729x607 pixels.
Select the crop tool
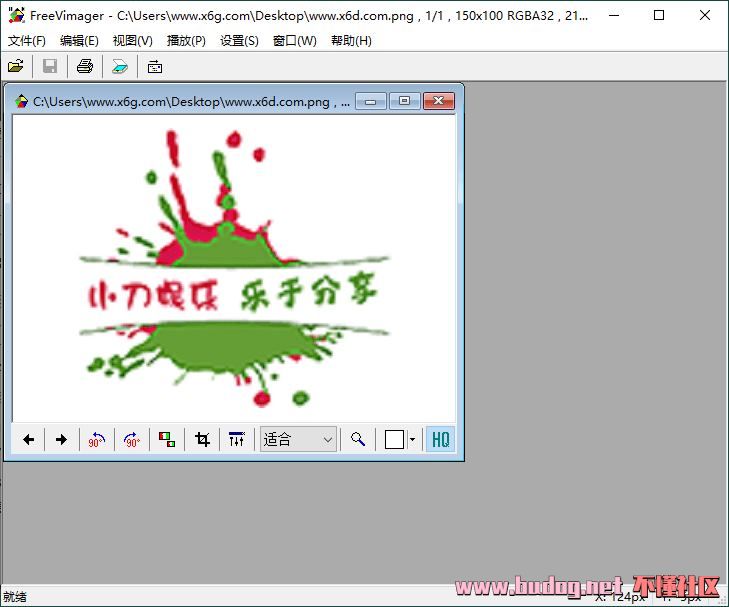[x=202, y=440]
